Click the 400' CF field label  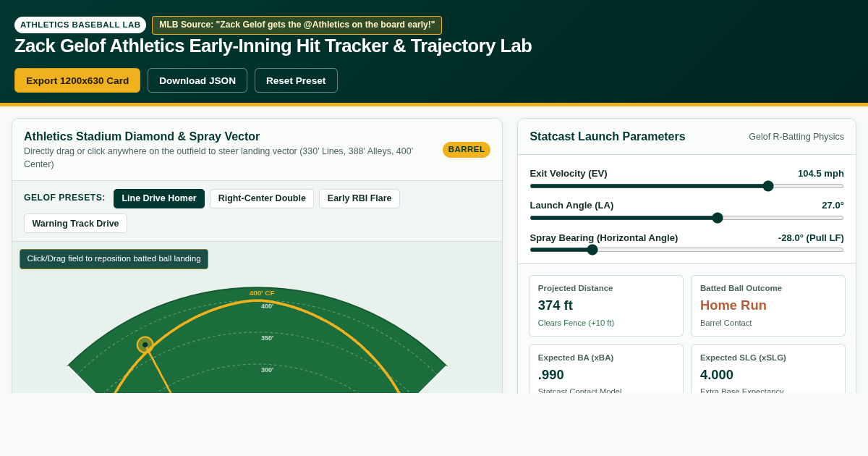(262, 293)
